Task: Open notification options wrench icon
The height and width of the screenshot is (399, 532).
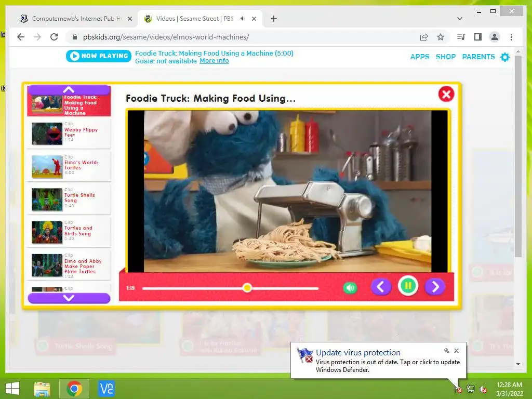Action: coord(447,351)
